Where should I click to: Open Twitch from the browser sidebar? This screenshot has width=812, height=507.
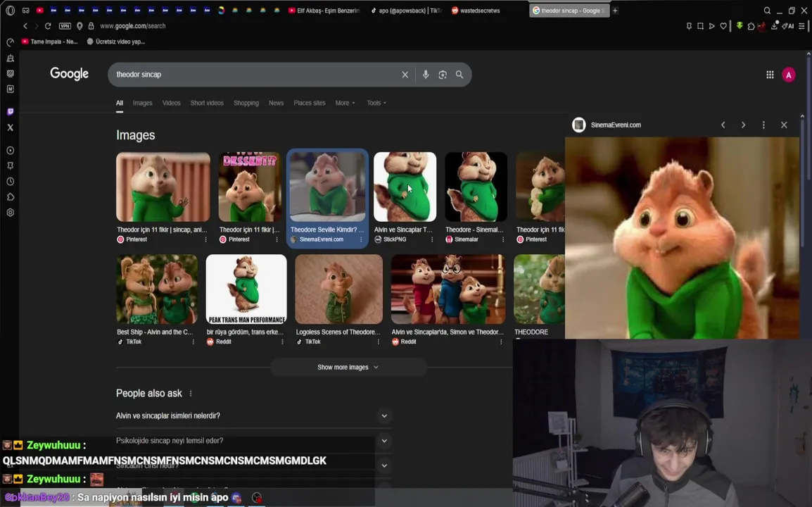pyautogui.click(x=11, y=111)
